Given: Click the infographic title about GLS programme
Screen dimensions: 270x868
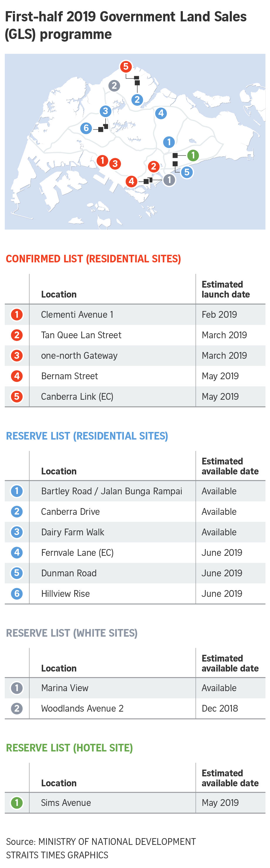Looking at the screenshot, I should (126, 25).
